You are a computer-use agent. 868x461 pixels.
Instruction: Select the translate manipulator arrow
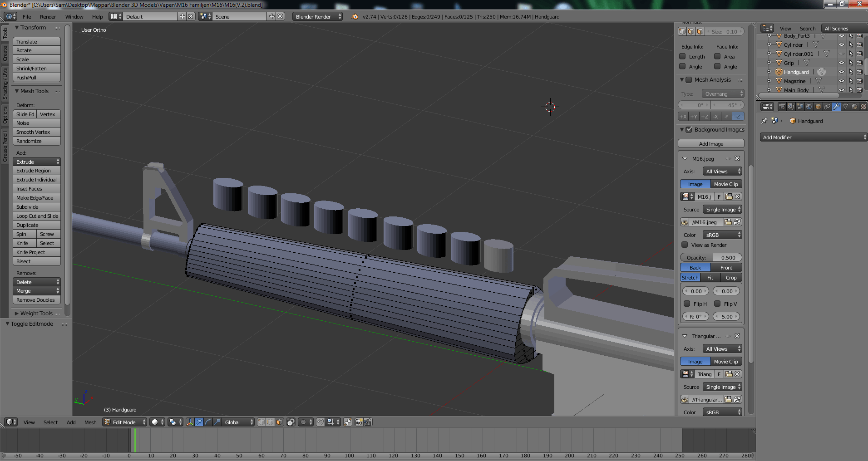pos(199,422)
